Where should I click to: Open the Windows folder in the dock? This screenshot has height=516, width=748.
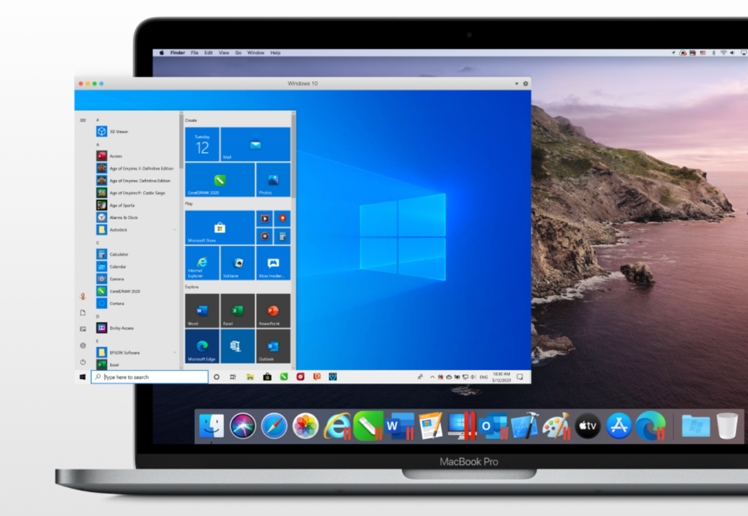point(696,426)
